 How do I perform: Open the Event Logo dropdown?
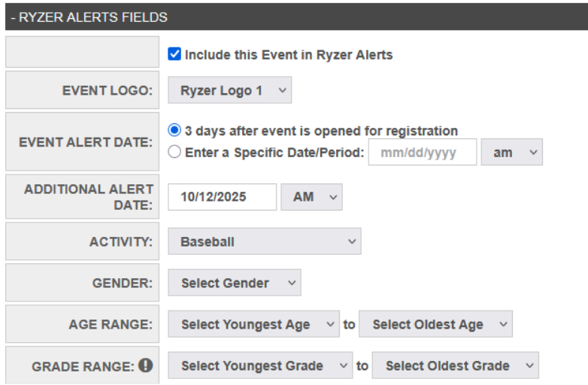coord(229,90)
